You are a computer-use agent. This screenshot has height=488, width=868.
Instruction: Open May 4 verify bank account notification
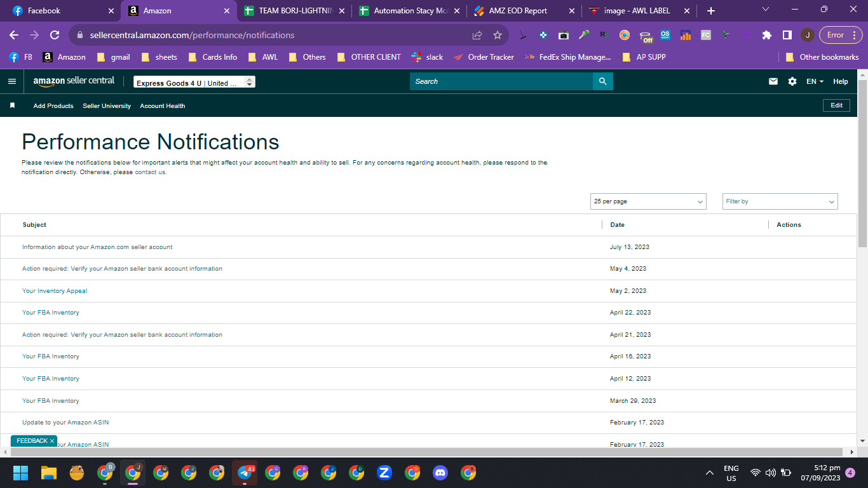122,269
